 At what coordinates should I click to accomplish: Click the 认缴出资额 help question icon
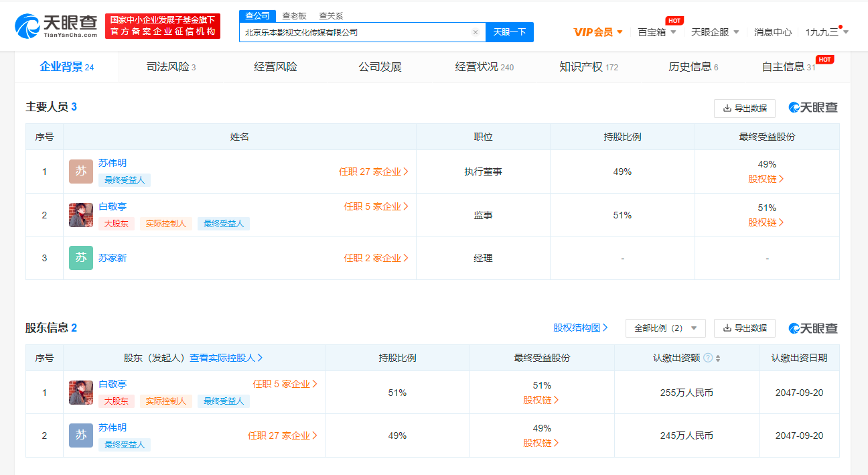708,358
